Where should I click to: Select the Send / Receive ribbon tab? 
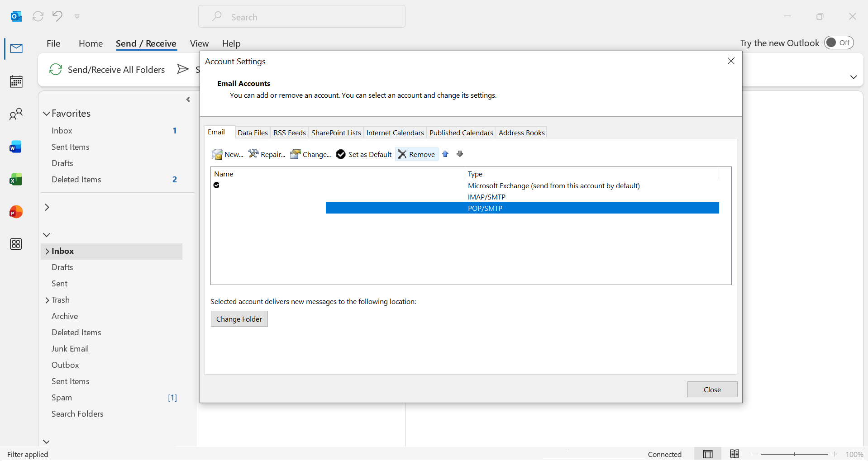pyautogui.click(x=146, y=43)
